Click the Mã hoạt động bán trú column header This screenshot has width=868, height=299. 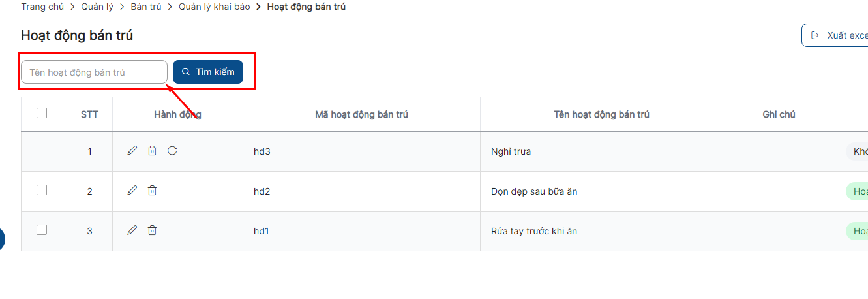(361, 114)
